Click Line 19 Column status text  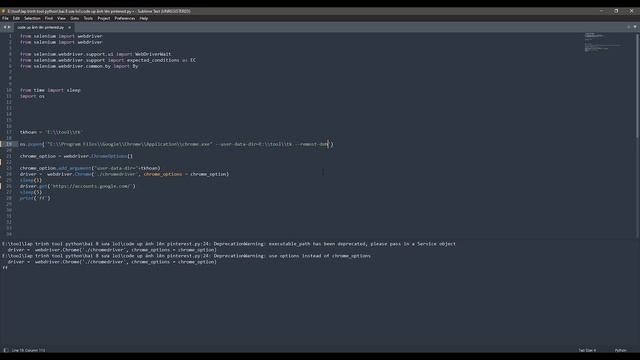click(x=29, y=350)
